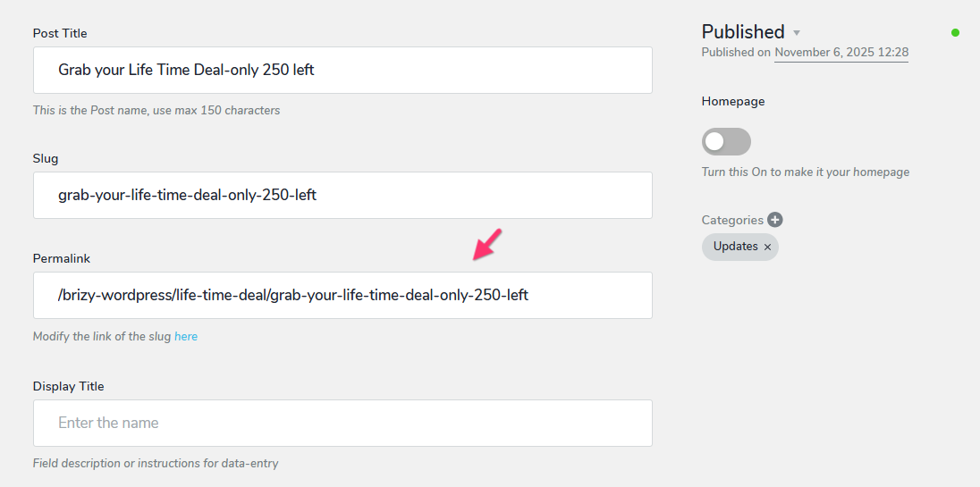Click the Slug field label
980x487 pixels.
[x=46, y=158]
